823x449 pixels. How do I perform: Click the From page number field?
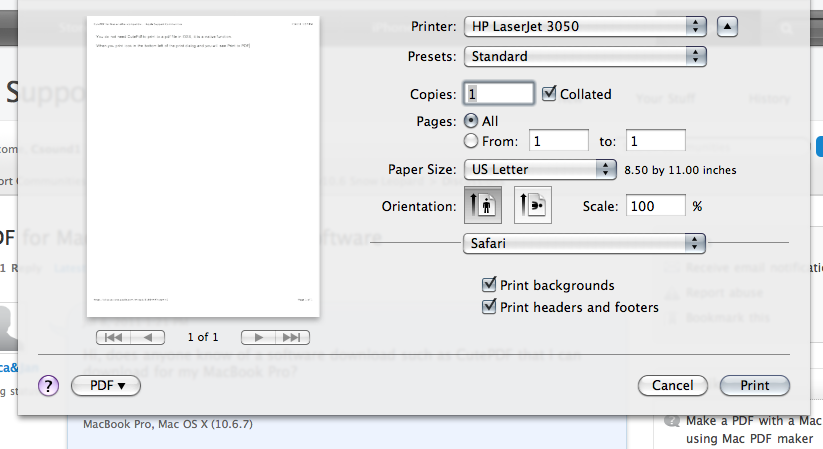(x=558, y=141)
